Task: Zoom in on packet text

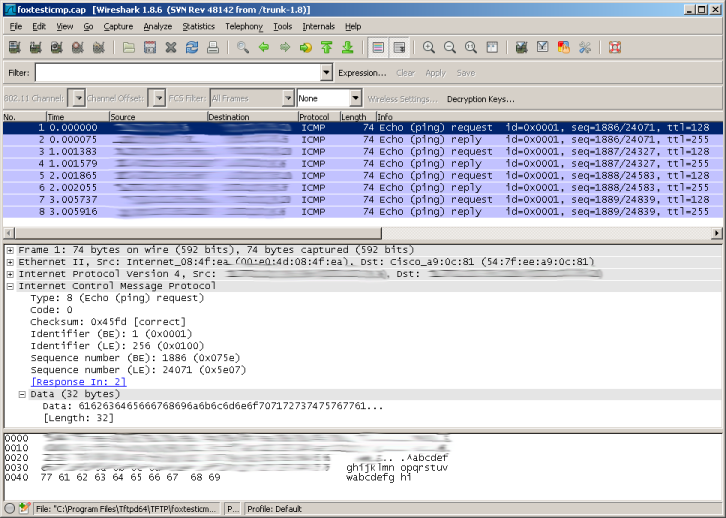Action: tap(429, 47)
